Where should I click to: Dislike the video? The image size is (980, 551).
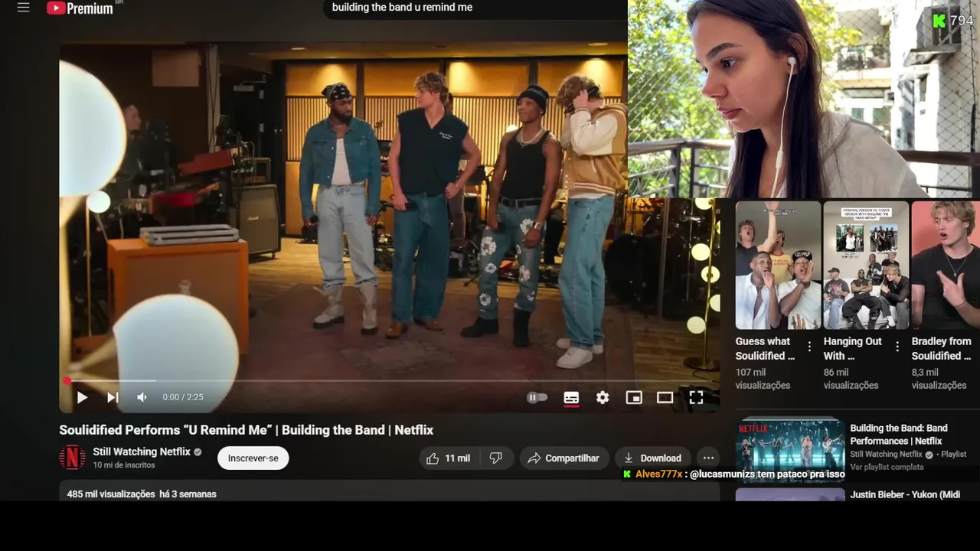click(496, 458)
